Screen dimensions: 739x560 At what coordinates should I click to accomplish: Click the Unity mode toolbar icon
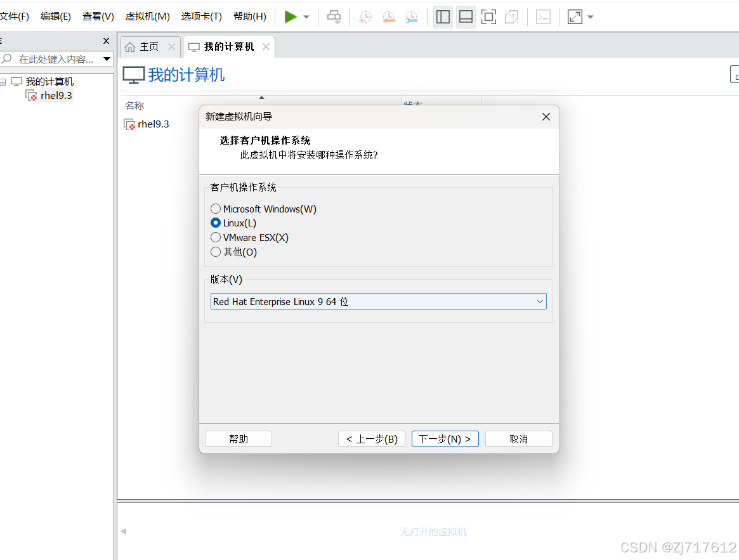[x=511, y=17]
